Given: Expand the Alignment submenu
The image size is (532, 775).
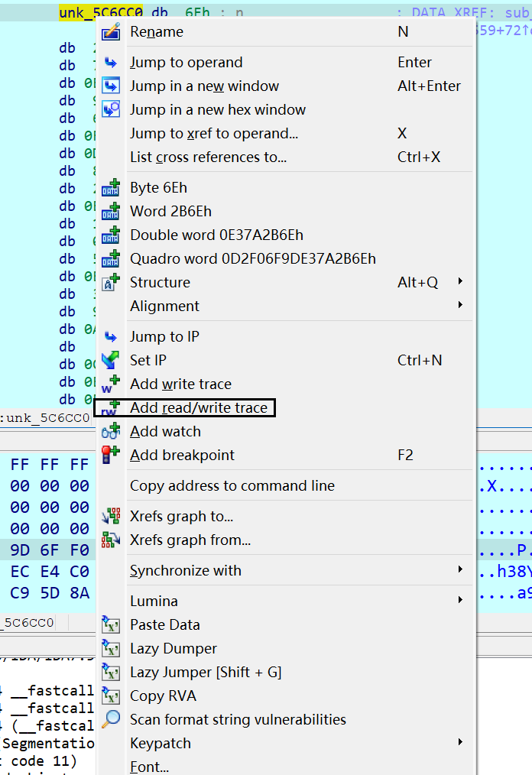Looking at the screenshot, I should pos(460,306).
